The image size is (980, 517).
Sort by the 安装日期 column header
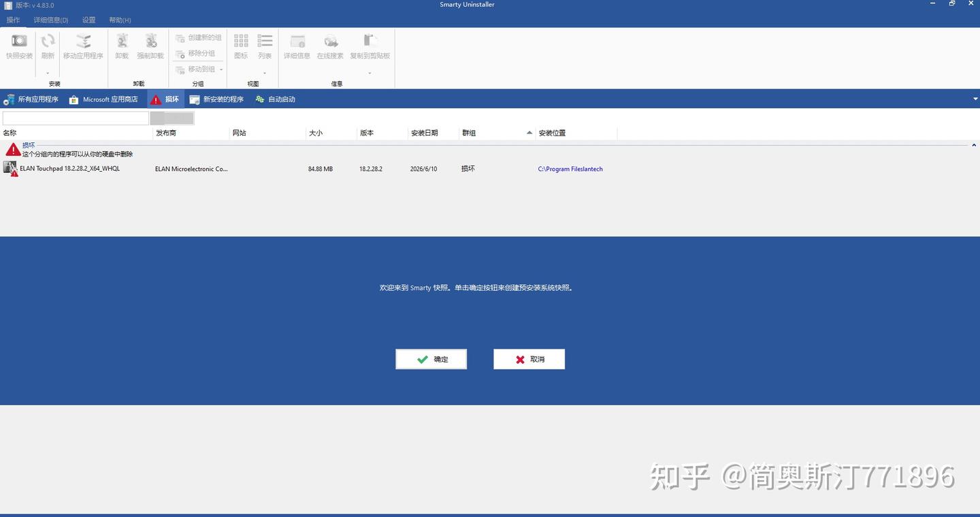tap(434, 133)
